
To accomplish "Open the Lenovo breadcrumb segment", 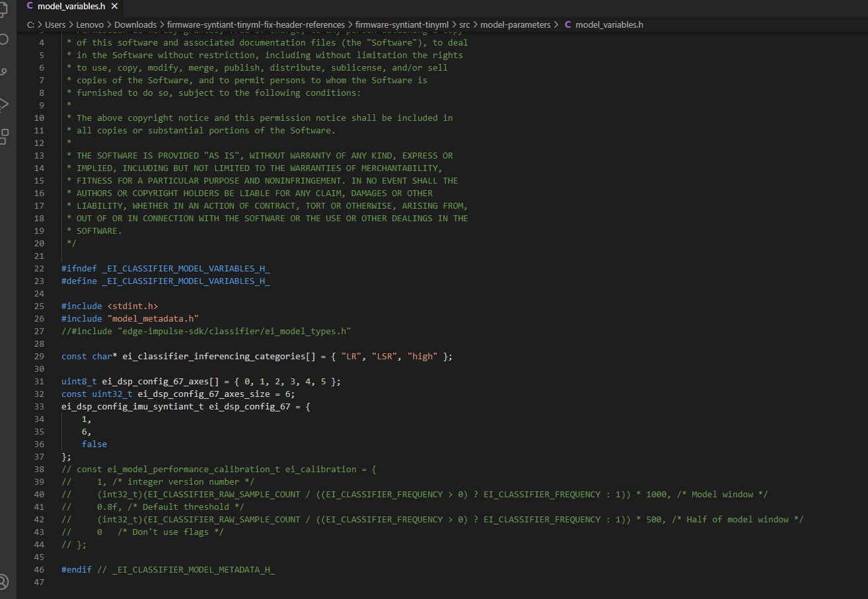I will click(90, 24).
